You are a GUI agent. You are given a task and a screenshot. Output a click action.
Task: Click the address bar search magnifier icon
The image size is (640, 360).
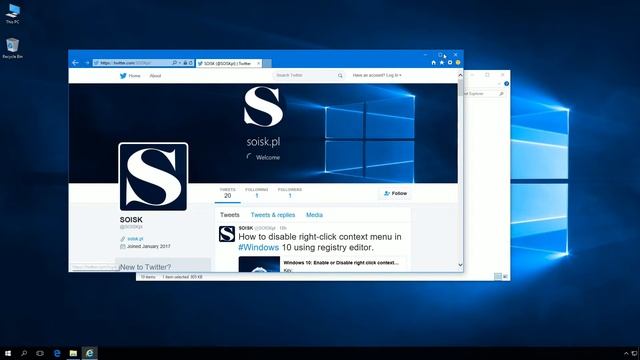tap(175, 63)
